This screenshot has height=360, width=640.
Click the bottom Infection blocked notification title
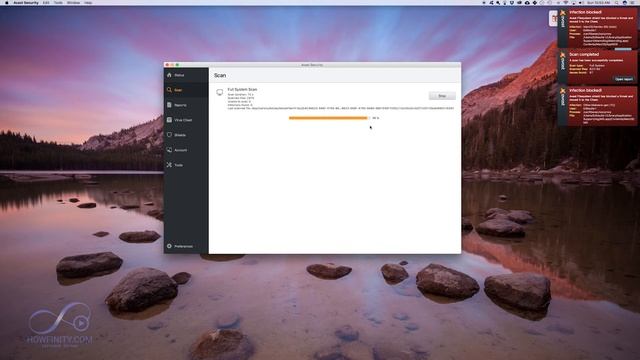click(585, 90)
